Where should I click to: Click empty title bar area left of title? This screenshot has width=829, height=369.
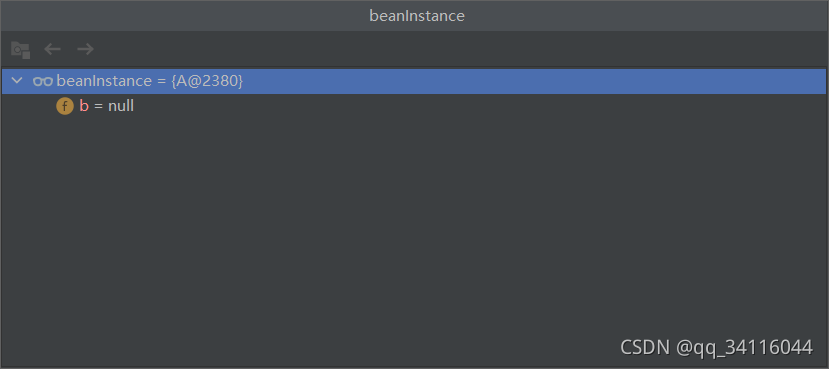[x=185, y=16]
